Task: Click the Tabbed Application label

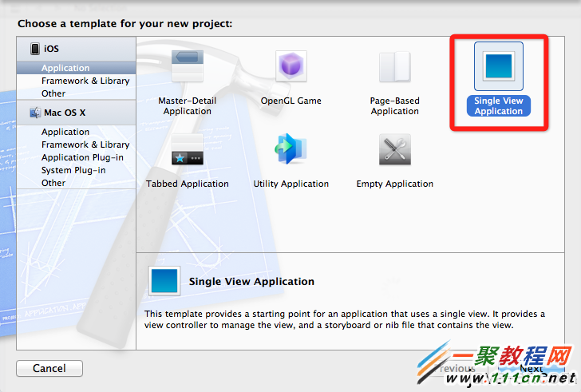Action: tap(187, 184)
